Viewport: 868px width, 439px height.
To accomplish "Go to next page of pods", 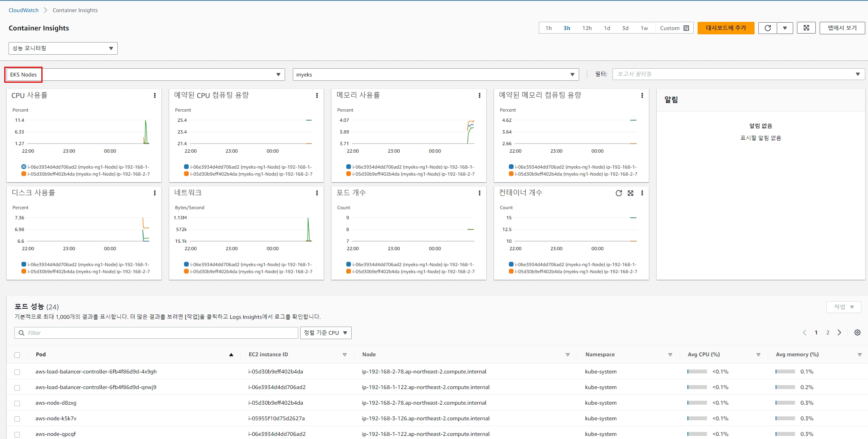I will (840, 333).
